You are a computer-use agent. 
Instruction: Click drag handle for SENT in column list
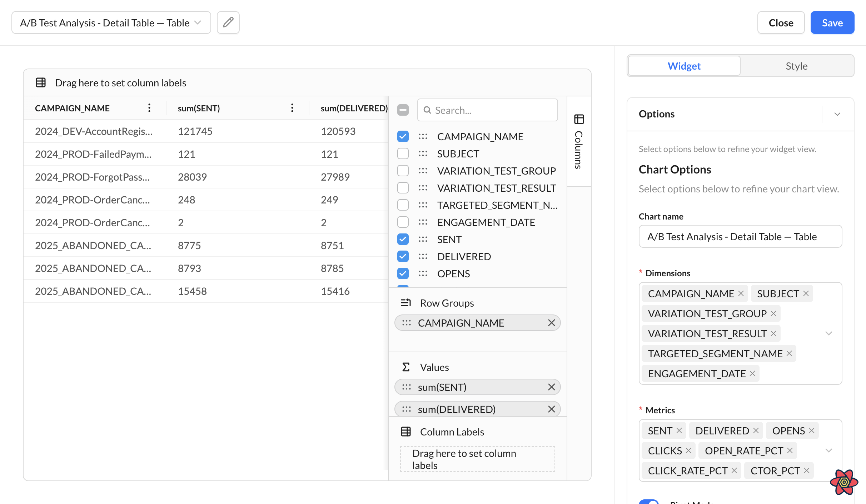tap(423, 239)
